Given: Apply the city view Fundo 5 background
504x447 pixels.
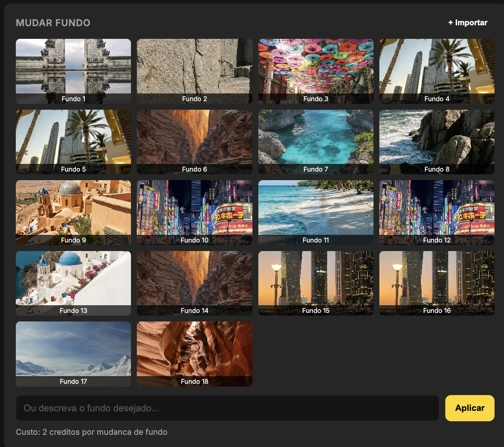Looking at the screenshot, I should 73,142.
